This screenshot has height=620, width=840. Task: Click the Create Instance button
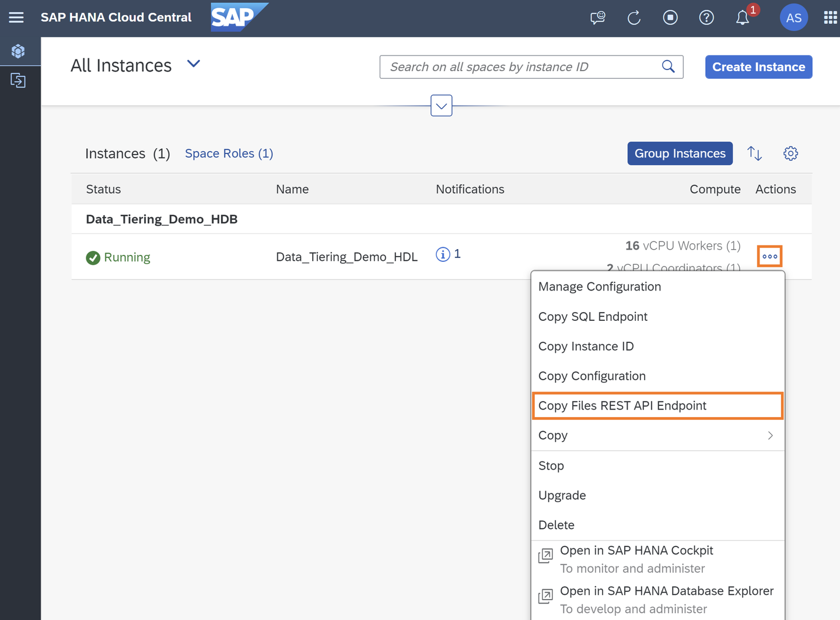(758, 66)
